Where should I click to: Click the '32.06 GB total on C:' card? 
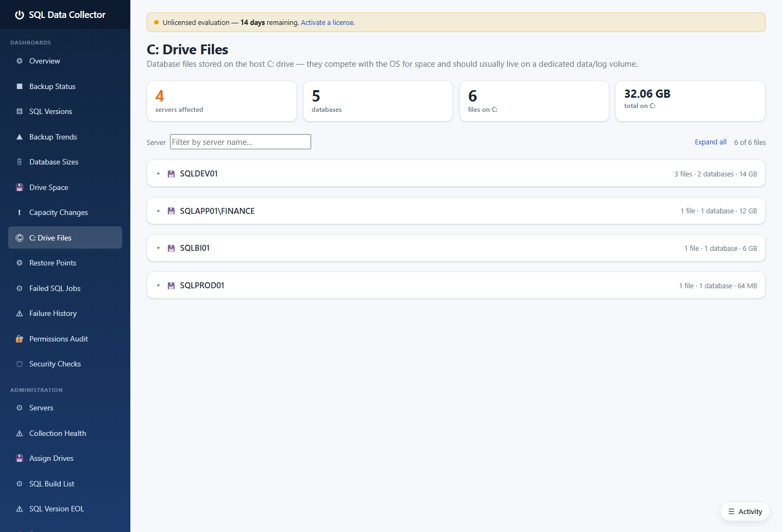690,101
